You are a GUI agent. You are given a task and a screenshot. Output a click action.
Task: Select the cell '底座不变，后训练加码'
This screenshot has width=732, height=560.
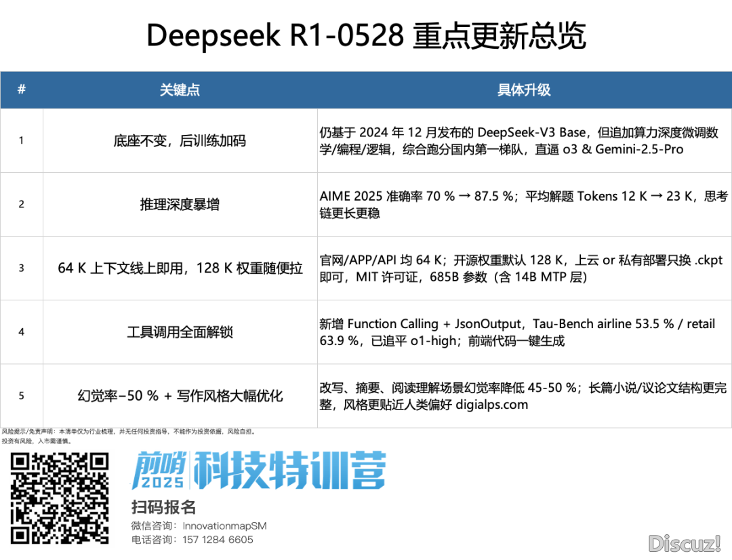click(180, 140)
